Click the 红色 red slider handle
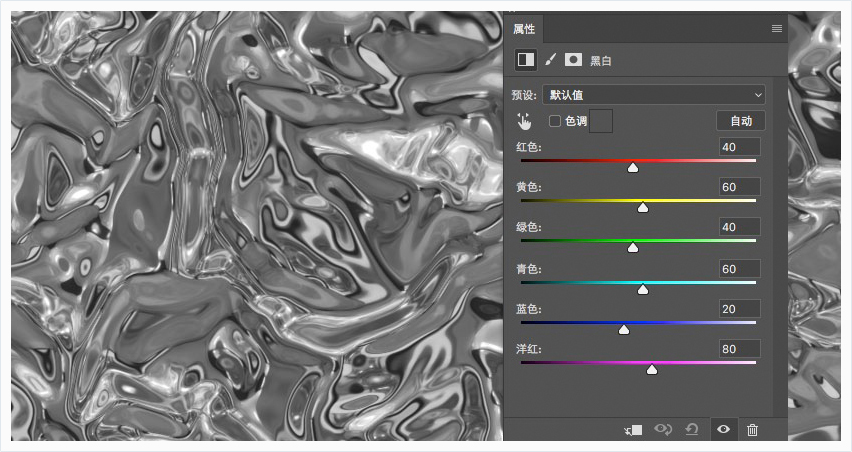 tap(633, 167)
